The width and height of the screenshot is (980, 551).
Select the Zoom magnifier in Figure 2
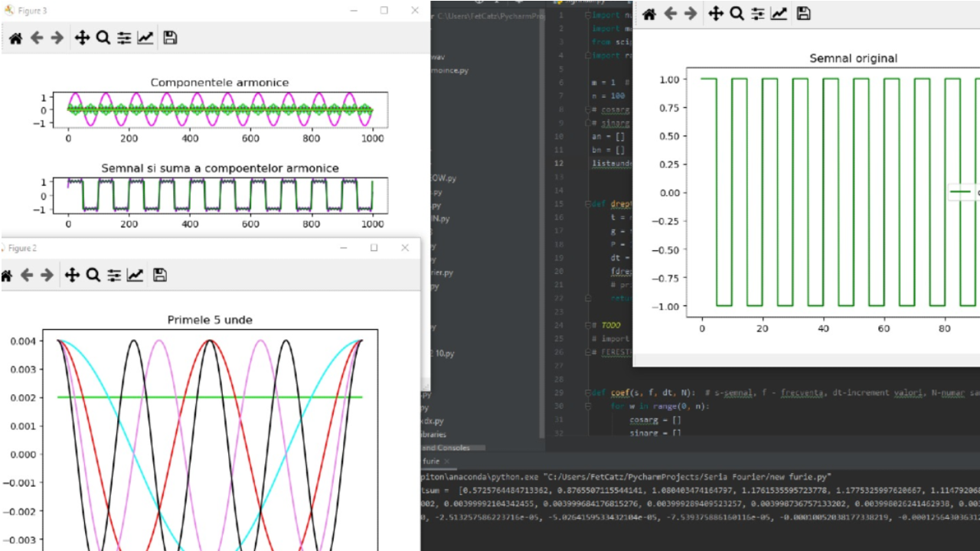tap(93, 275)
